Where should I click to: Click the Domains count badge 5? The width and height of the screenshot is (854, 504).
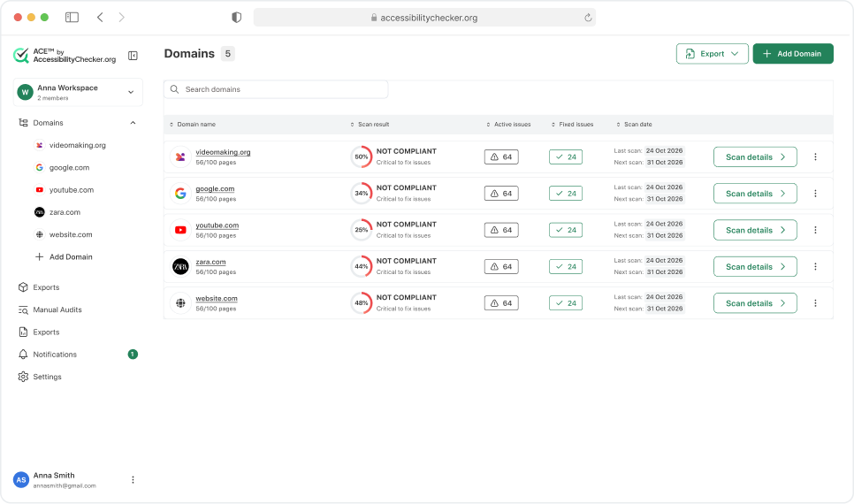228,53
